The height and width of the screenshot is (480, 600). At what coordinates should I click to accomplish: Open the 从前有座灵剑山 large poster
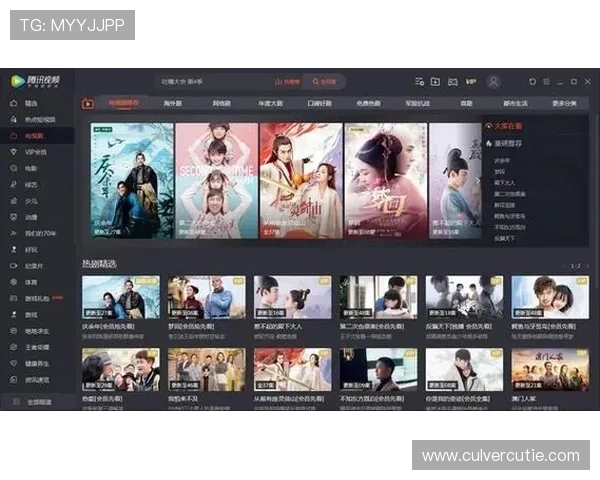pyautogui.click(x=301, y=181)
